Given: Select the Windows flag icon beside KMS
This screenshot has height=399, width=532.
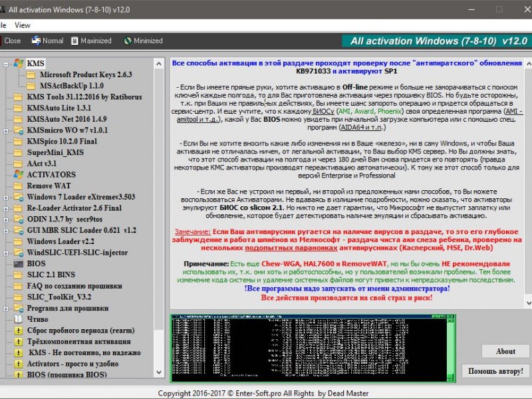Looking at the screenshot, I should pyautogui.click(x=19, y=63).
